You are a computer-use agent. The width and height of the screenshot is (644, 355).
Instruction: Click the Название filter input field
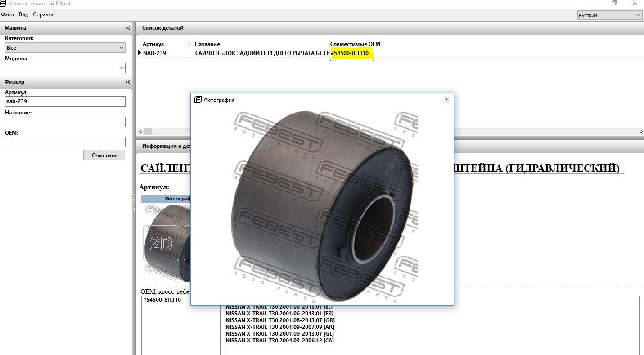click(x=65, y=122)
